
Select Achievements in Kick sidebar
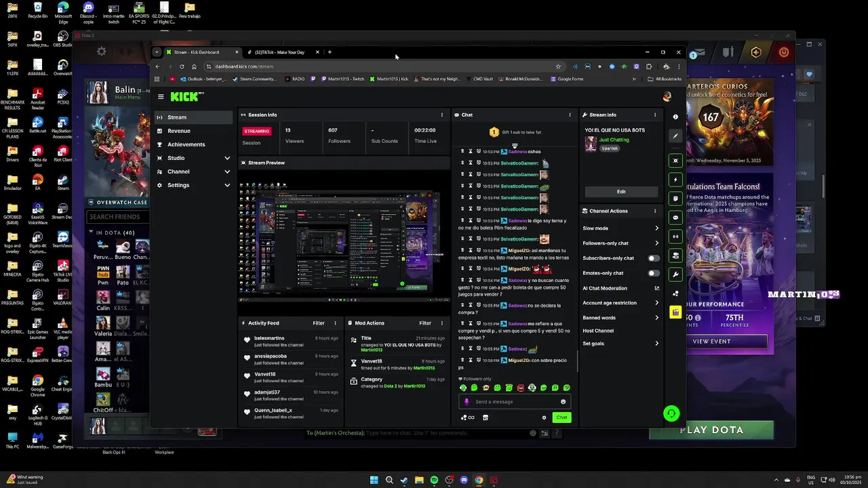pos(193,144)
